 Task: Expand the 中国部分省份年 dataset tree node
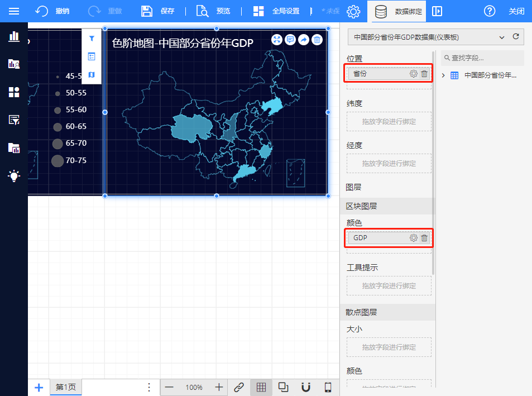pyautogui.click(x=444, y=75)
